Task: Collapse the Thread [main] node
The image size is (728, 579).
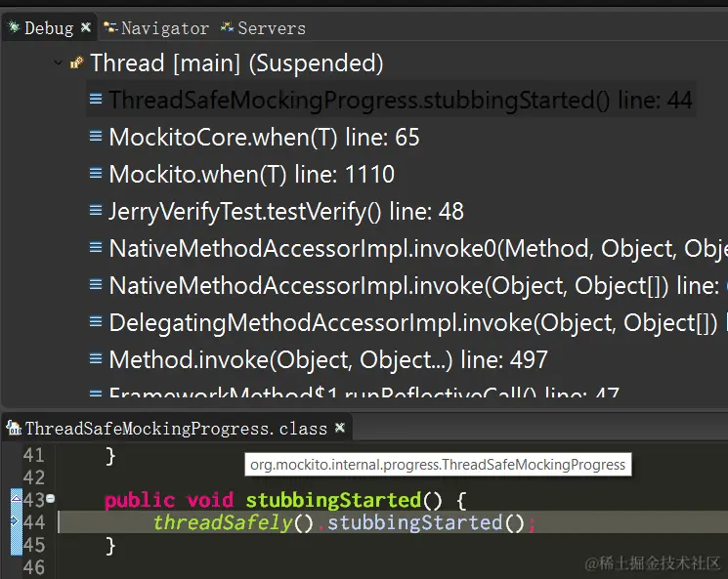Action: [x=58, y=62]
